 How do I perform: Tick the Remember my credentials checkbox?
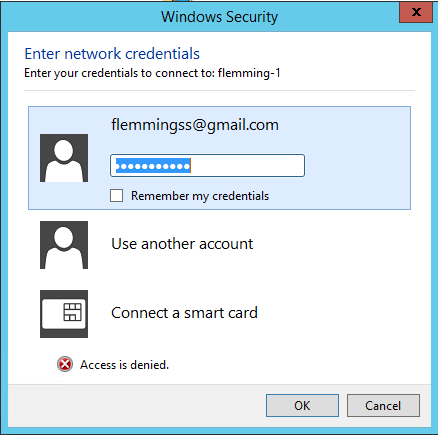[x=116, y=196]
